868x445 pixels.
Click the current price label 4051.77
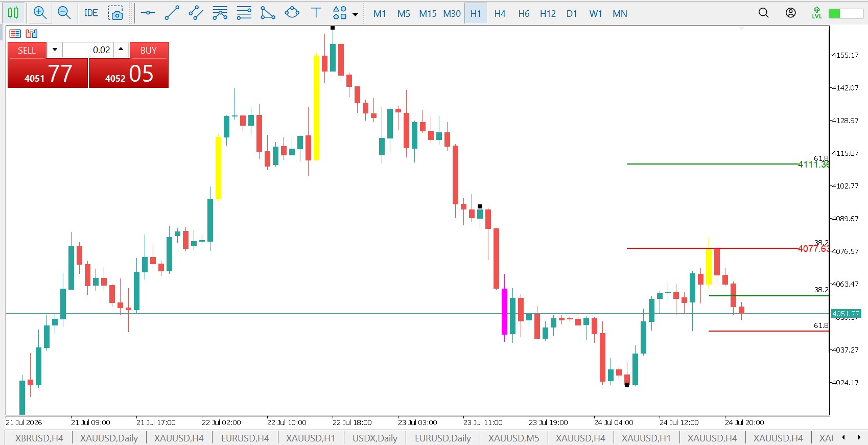click(846, 314)
